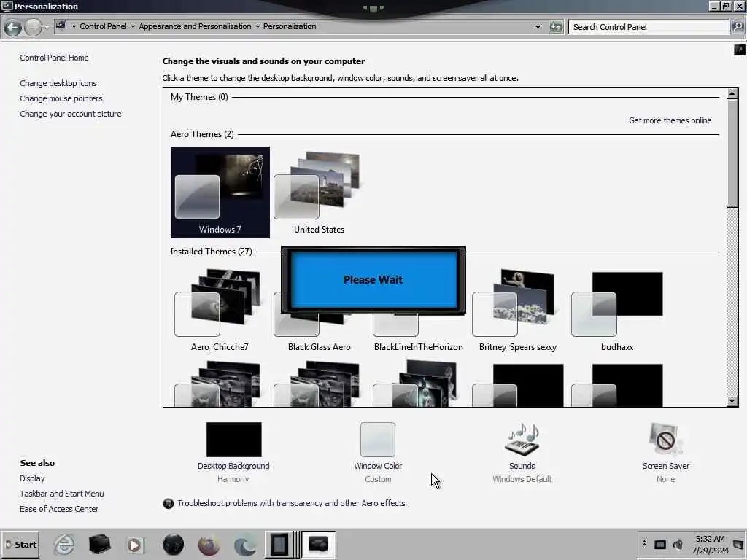Screen dimensions: 747x560
Task: Focus the Search Control Panel field
Action: click(649, 27)
